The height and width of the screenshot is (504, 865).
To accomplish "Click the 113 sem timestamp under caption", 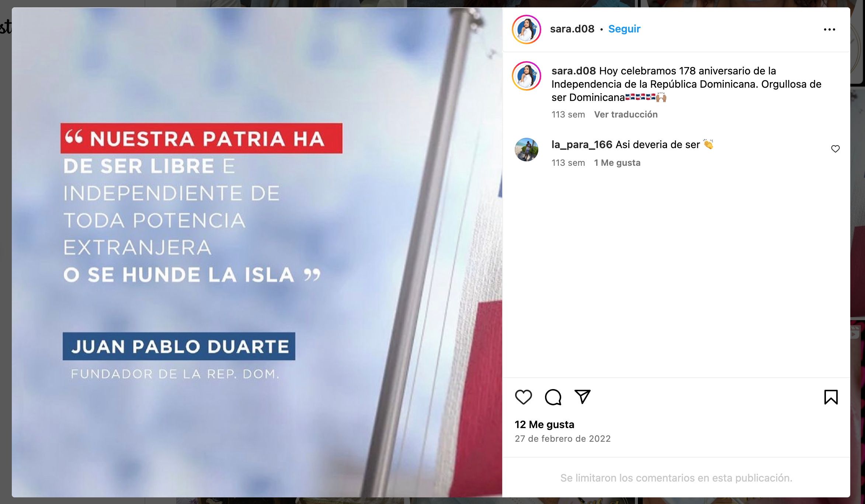I will (568, 115).
